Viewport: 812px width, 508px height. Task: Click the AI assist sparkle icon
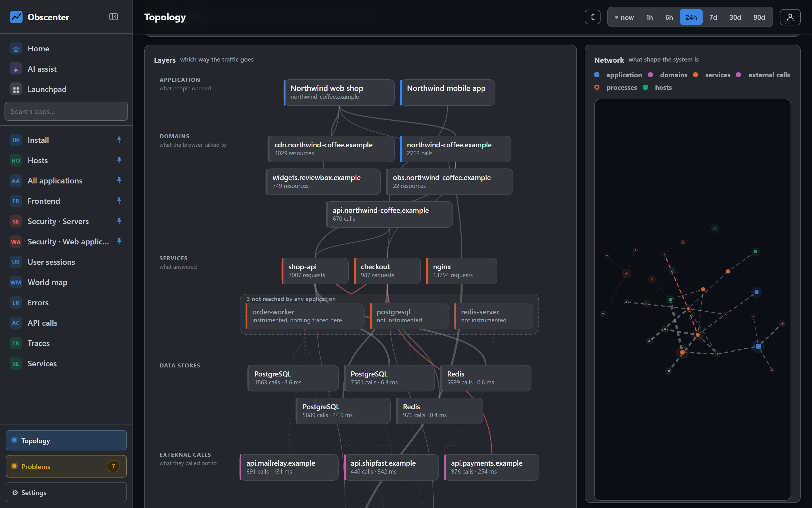(16, 69)
